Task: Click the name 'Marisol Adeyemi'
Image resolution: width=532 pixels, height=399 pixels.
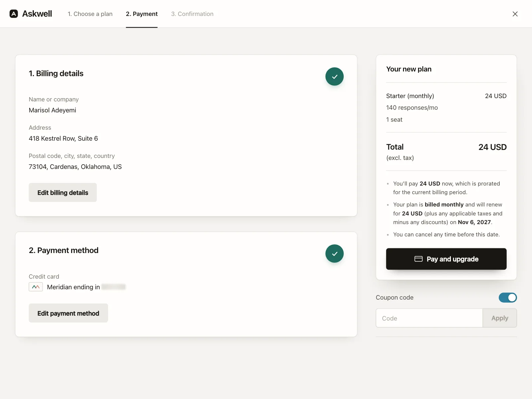Action: [x=53, y=110]
